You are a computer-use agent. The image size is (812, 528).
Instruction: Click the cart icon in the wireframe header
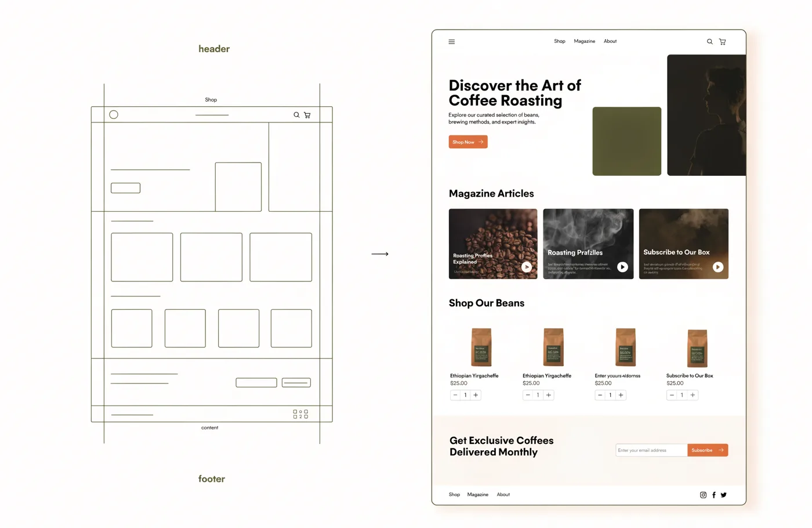307,115
